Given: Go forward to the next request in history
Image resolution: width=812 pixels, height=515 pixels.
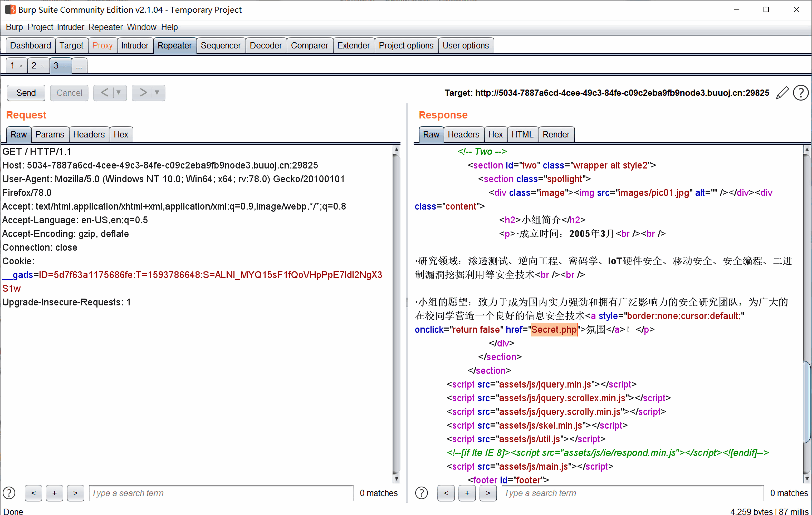Looking at the screenshot, I should (x=143, y=93).
